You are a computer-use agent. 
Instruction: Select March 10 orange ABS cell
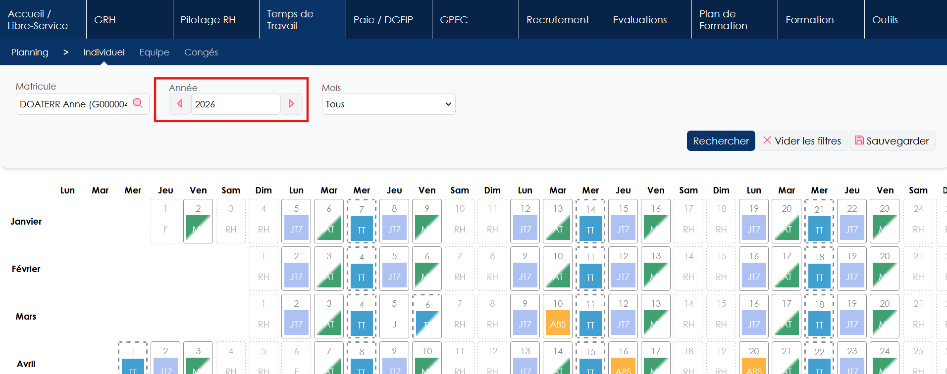(x=557, y=315)
